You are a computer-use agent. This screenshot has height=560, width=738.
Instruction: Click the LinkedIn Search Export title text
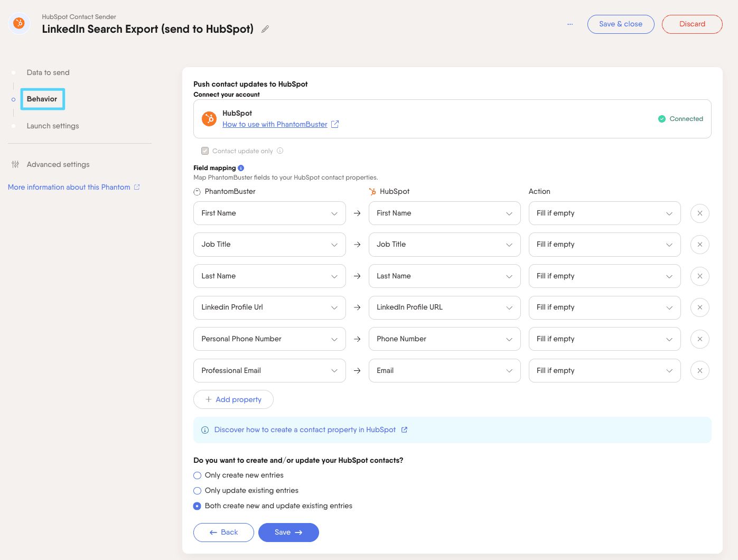pos(148,29)
